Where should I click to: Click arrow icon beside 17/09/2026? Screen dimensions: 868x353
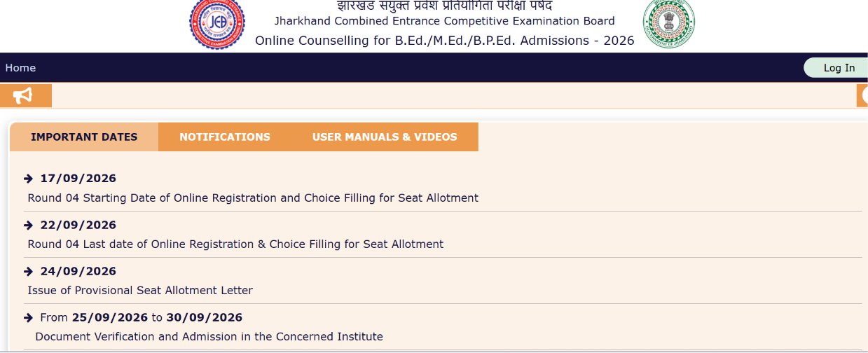click(29, 179)
